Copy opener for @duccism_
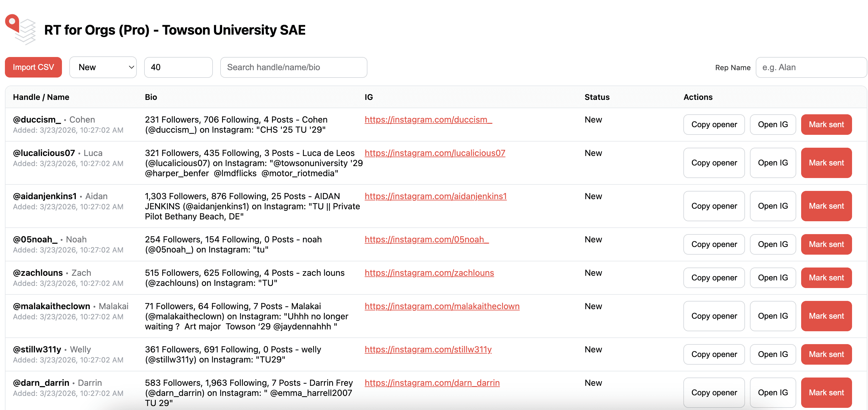This screenshot has width=868, height=410. [714, 124]
